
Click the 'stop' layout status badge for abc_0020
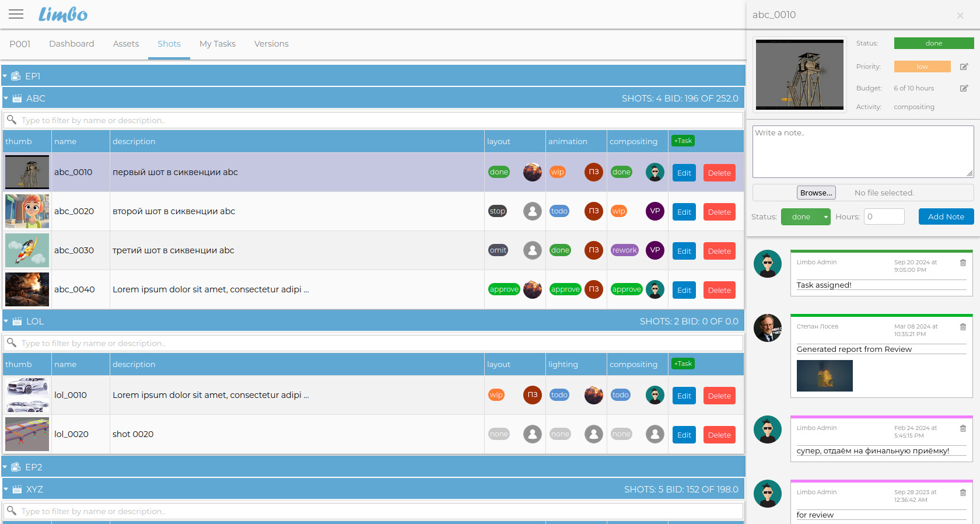497,211
